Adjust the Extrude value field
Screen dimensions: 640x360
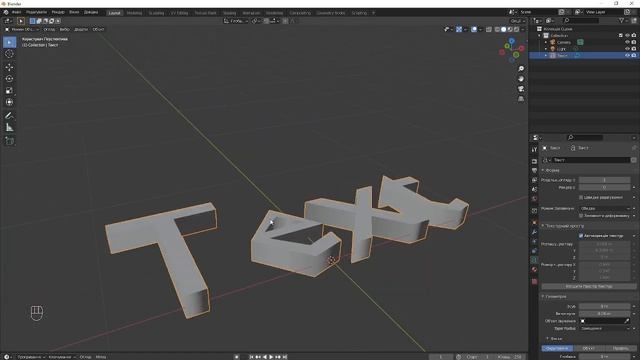[x=604, y=313]
